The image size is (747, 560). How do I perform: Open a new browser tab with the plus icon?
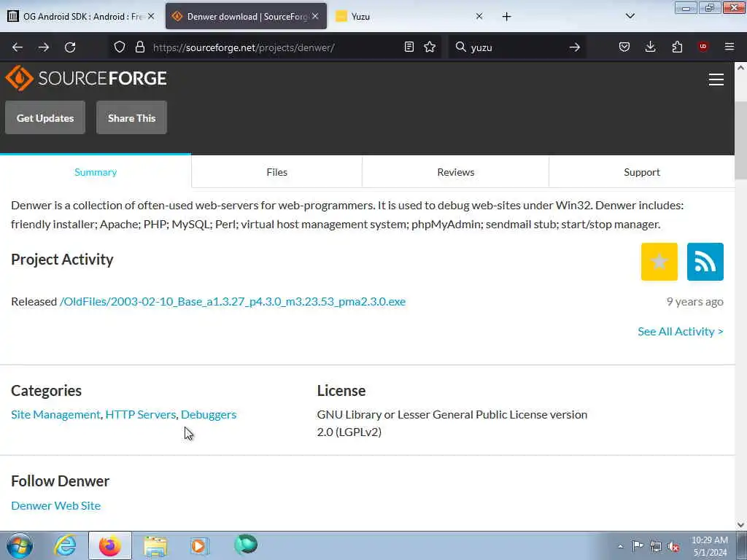tap(506, 17)
